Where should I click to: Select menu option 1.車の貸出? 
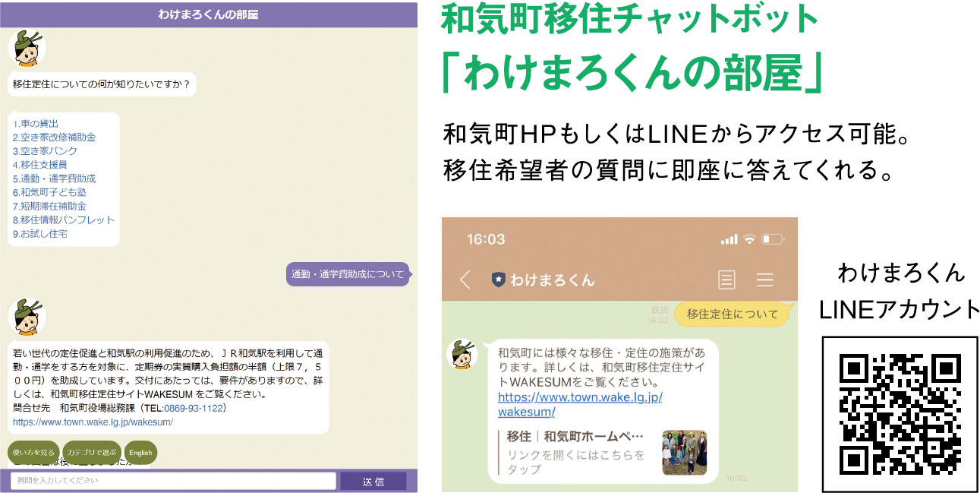pyautogui.click(x=36, y=124)
